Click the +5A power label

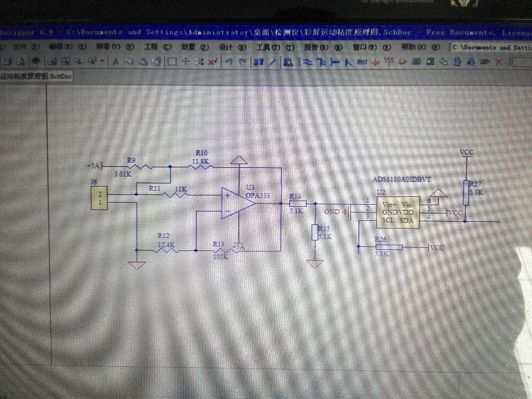point(94,166)
